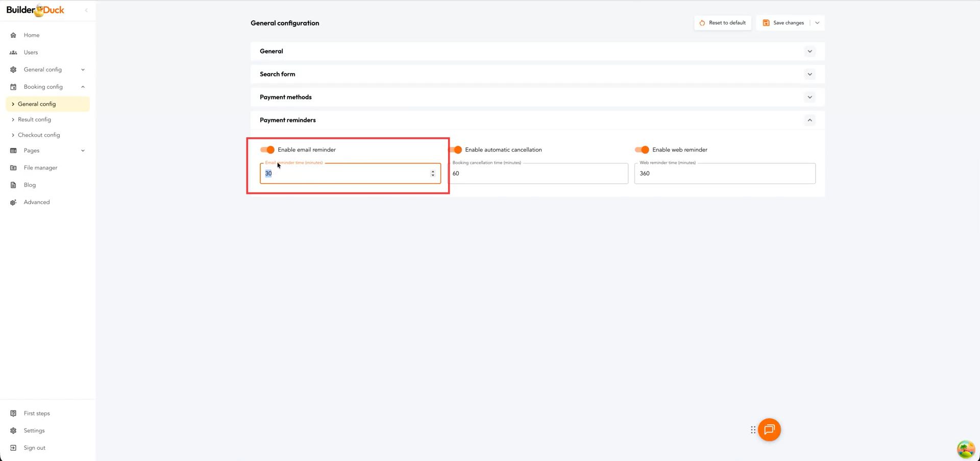980x461 pixels.
Task: Click the First steps icon
Action: click(13, 414)
